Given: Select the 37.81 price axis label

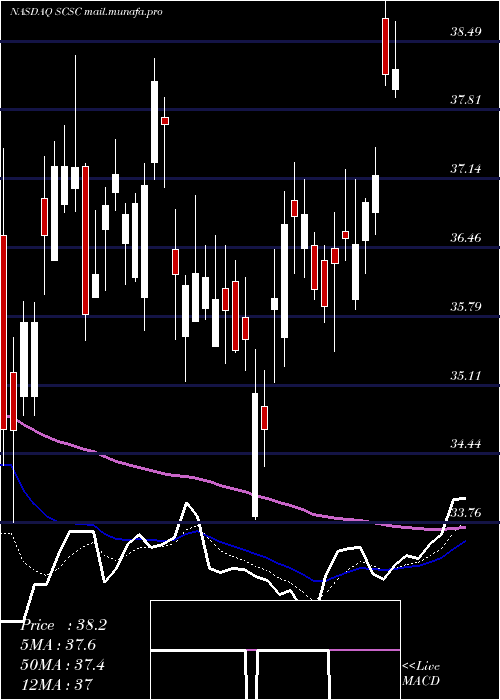Looking at the screenshot, I should point(466,100).
